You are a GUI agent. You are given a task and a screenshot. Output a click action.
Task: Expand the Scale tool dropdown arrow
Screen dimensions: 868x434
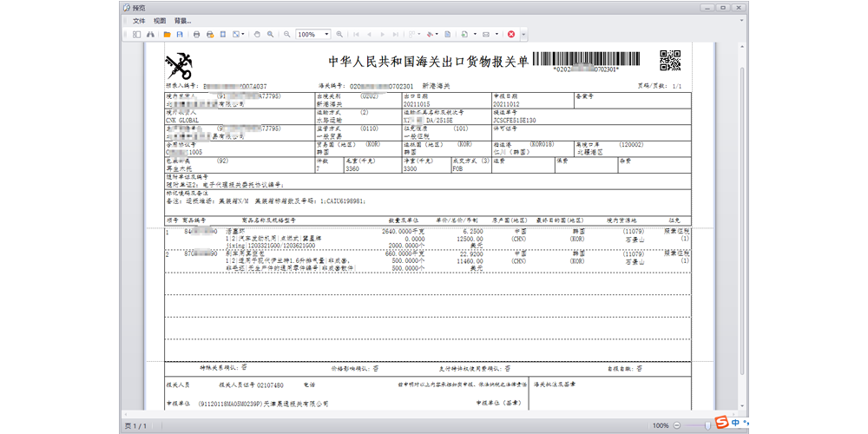pos(242,35)
